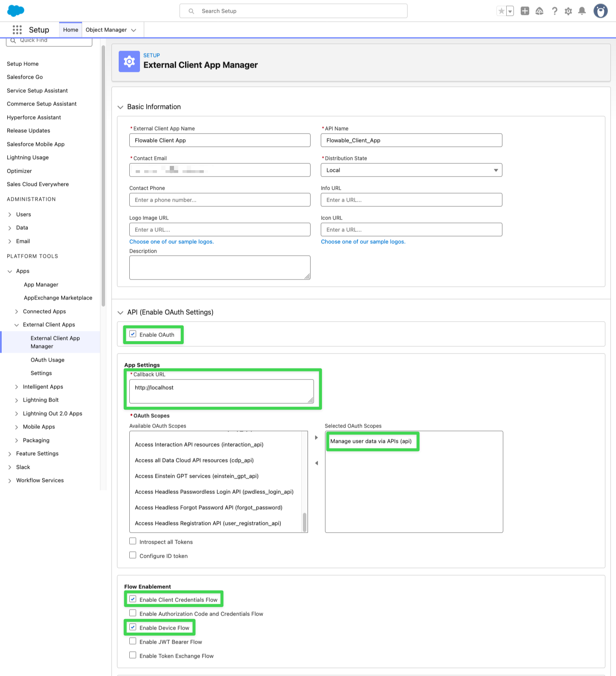
Task: Open App Manager in sidebar
Action: click(41, 285)
